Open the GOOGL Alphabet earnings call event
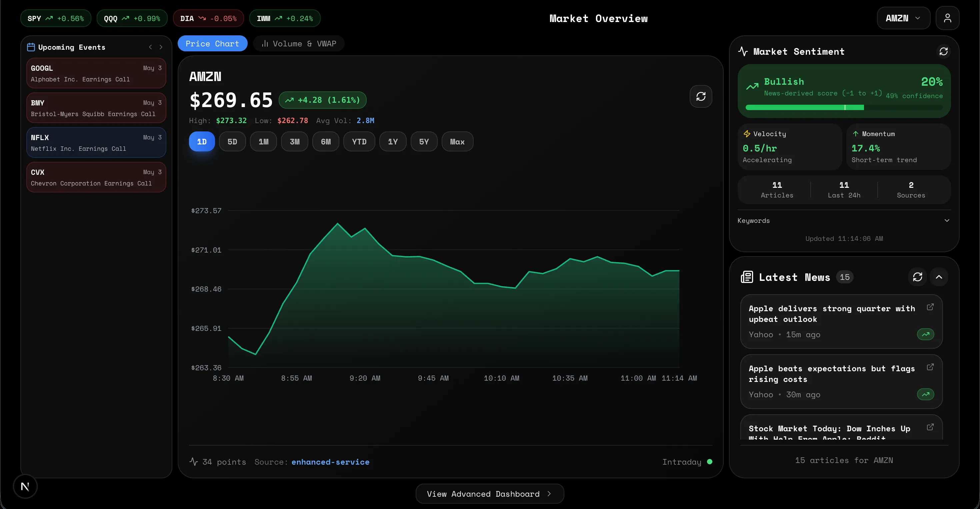 pyautogui.click(x=96, y=73)
